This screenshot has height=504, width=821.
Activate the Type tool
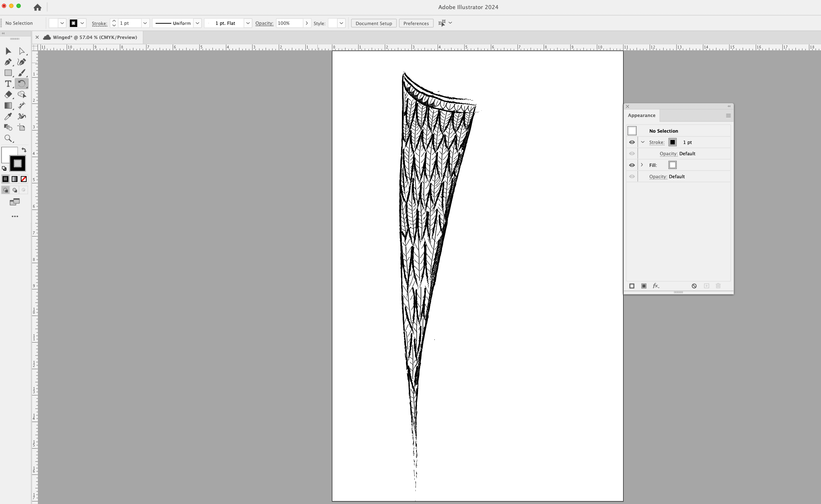pyautogui.click(x=8, y=83)
